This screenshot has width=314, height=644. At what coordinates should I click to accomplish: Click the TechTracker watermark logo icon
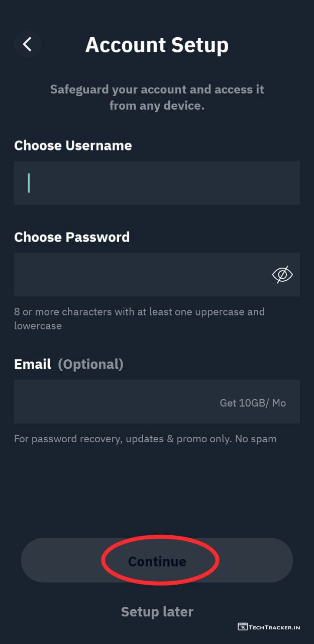tap(243, 627)
